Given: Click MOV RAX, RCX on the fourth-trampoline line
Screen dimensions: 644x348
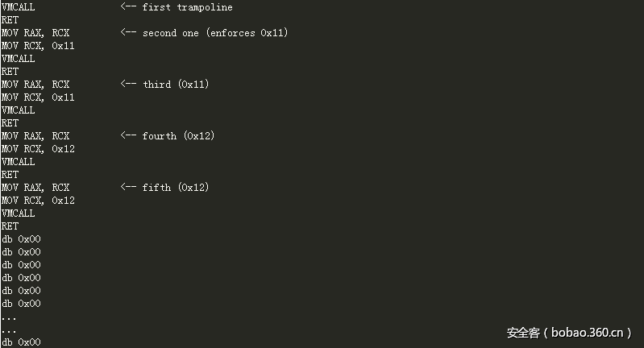Looking at the screenshot, I should click(x=35, y=136).
